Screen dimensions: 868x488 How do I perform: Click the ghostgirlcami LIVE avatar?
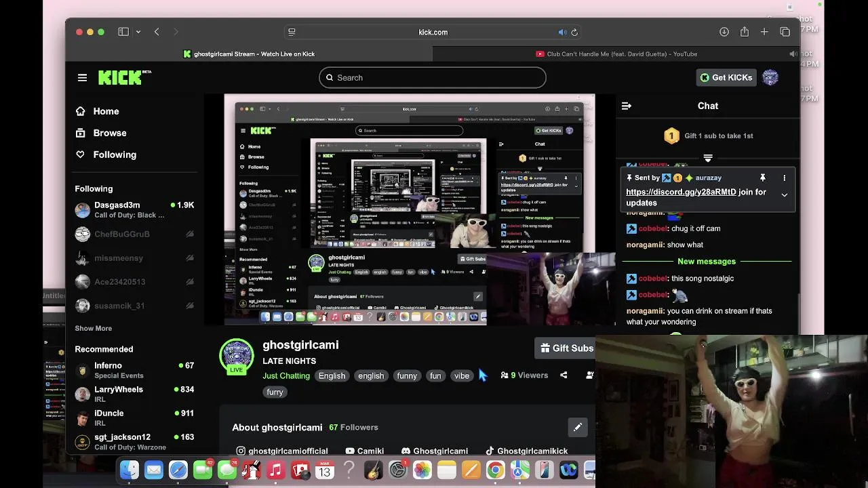(x=237, y=357)
